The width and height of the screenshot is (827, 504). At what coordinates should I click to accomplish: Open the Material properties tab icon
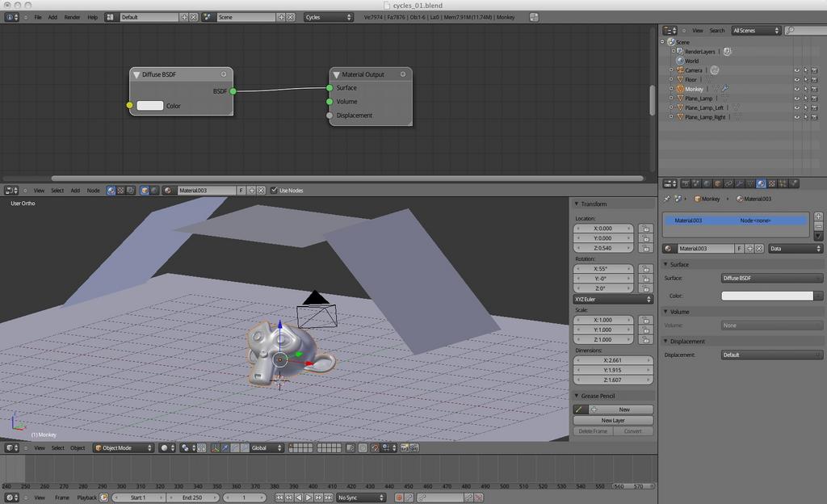(x=761, y=183)
